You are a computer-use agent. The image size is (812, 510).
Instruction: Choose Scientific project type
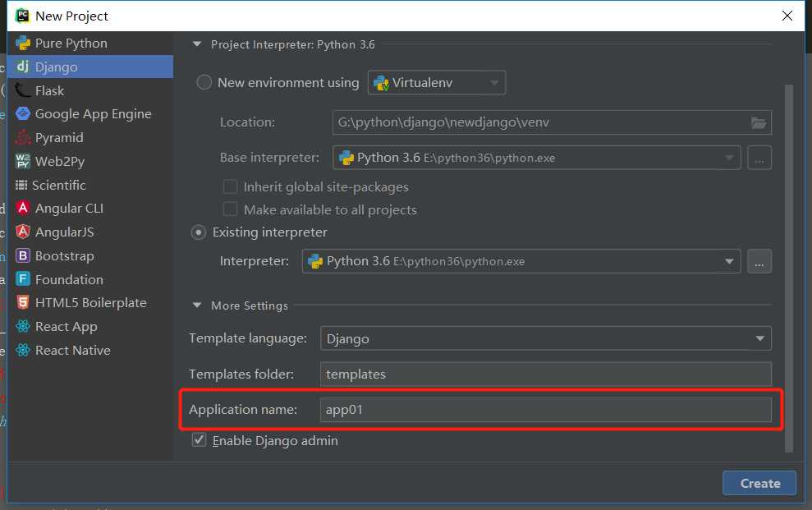point(90,185)
